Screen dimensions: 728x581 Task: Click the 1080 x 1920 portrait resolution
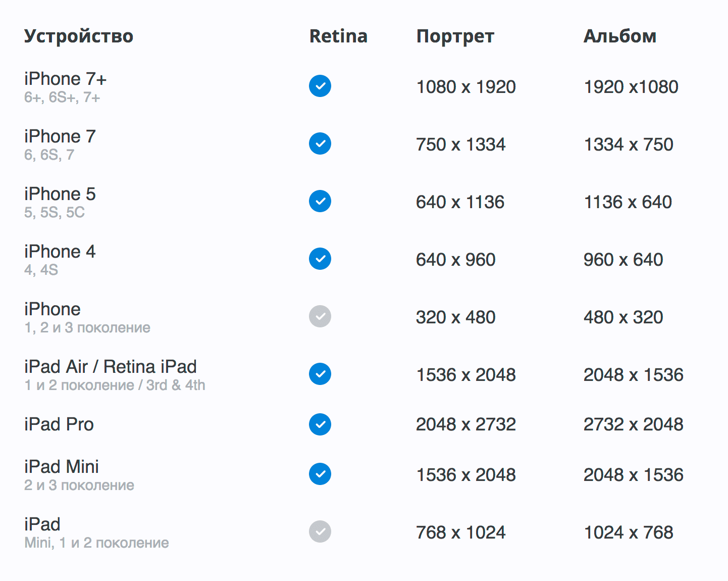(466, 87)
